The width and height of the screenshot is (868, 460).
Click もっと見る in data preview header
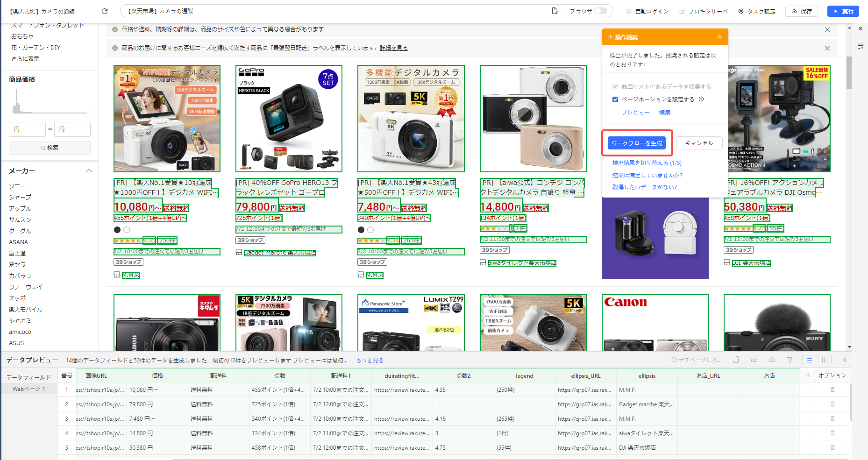[370, 361]
